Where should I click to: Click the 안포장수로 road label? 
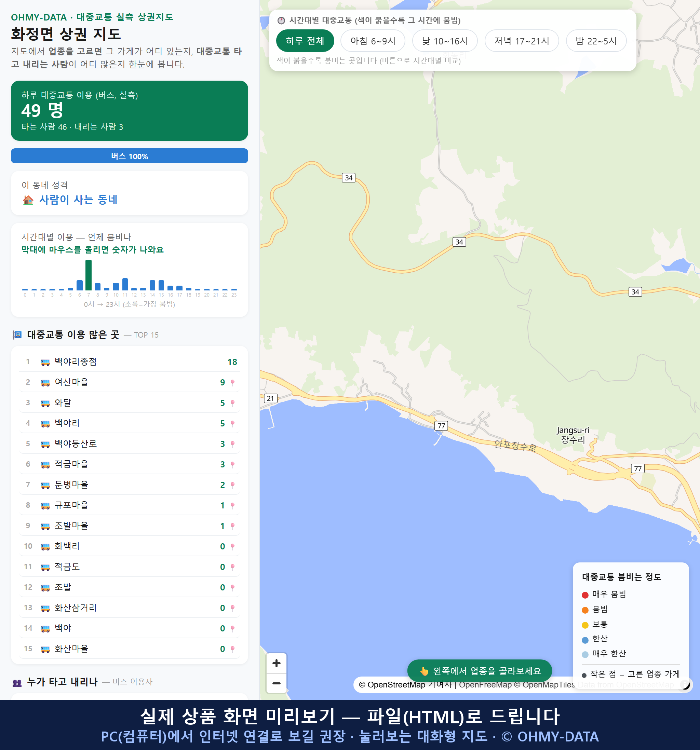pyautogui.click(x=515, y=446)
